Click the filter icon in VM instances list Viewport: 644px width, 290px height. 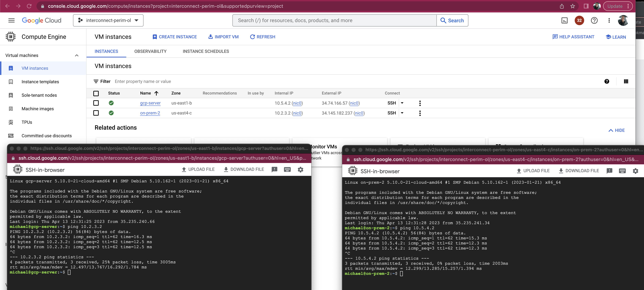click(96, 81)
